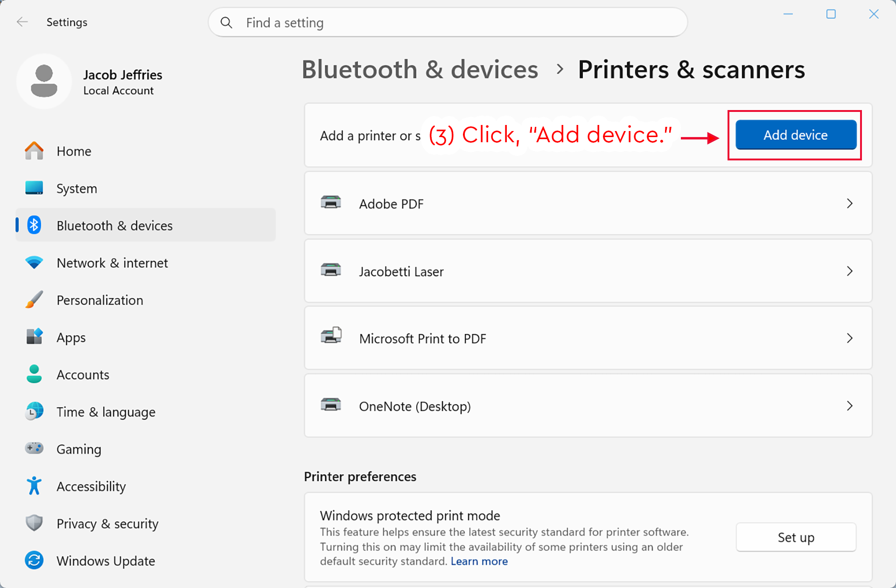896x588 pixels.
Task: Open the OneNote (Desktop) chevron
Action: click(850, 406)
